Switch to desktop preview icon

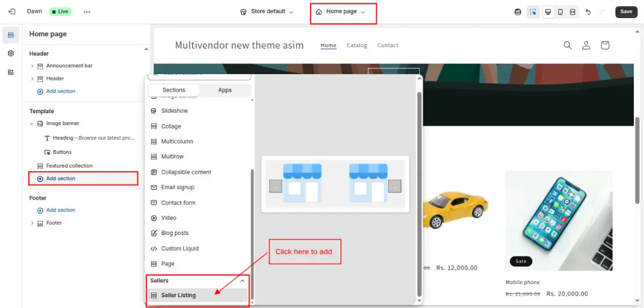point(548,12)
